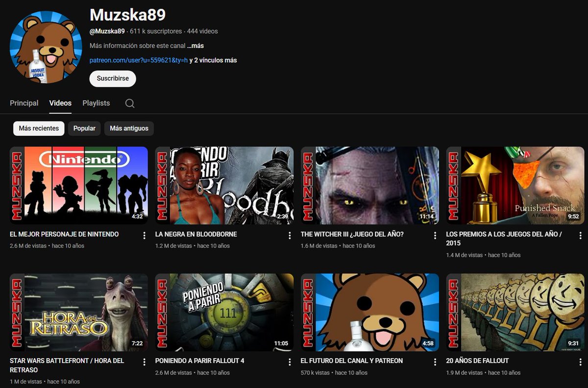Open title PONIENDO A PARIR FALLOUT 4

coord(200,361)
